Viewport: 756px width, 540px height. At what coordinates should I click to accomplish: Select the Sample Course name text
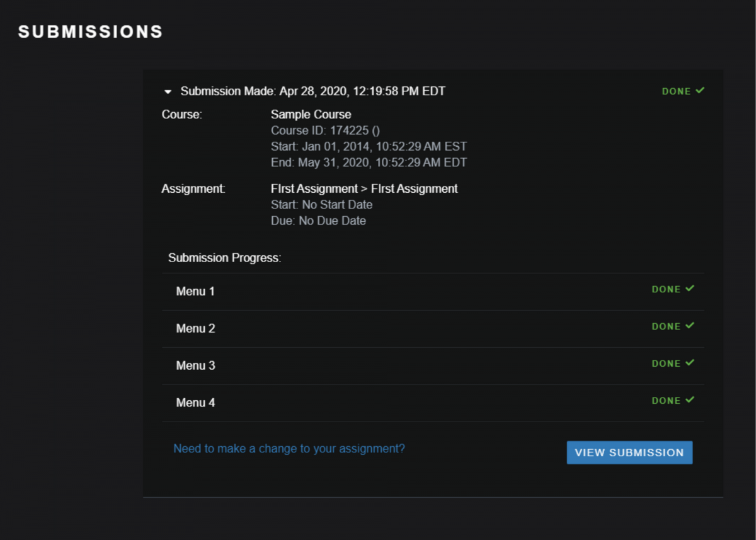tap(311, 115)
